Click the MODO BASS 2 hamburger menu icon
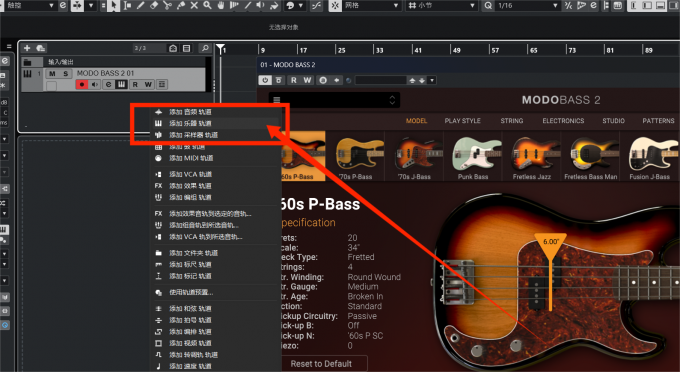This screenshot has width=680, height=372. click(x=277, y=100)
